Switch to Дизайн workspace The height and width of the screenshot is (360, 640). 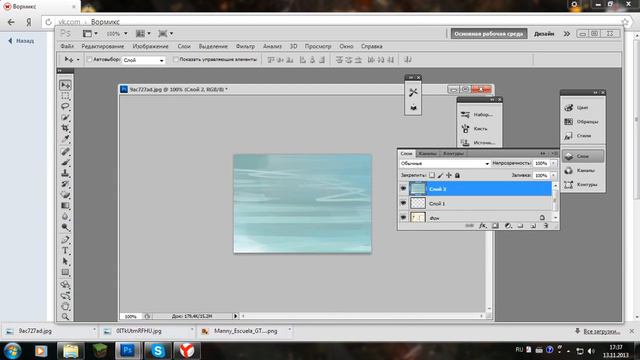[x=544, y=34]
